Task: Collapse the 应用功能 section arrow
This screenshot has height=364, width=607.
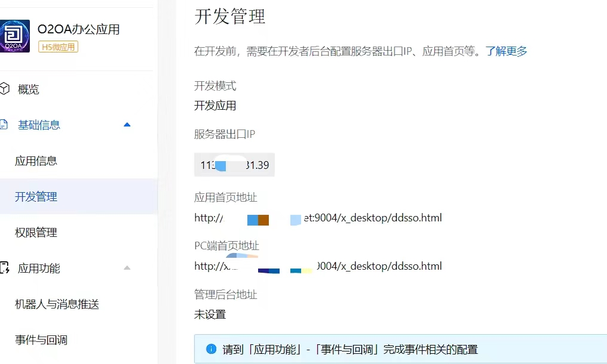Action: [127, 268]
